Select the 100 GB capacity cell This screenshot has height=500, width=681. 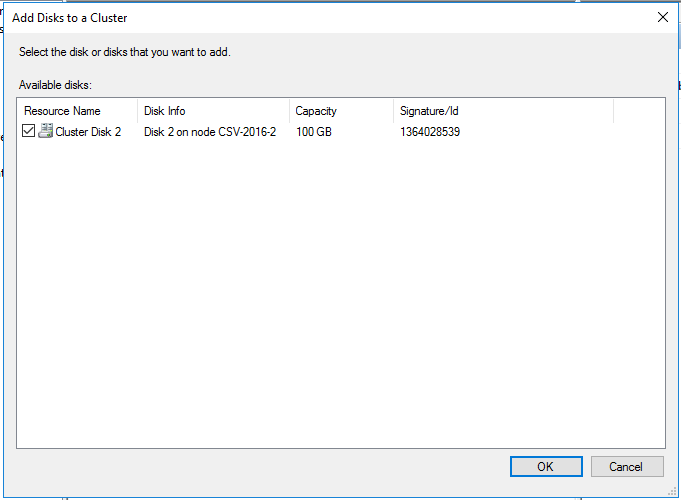314,132
